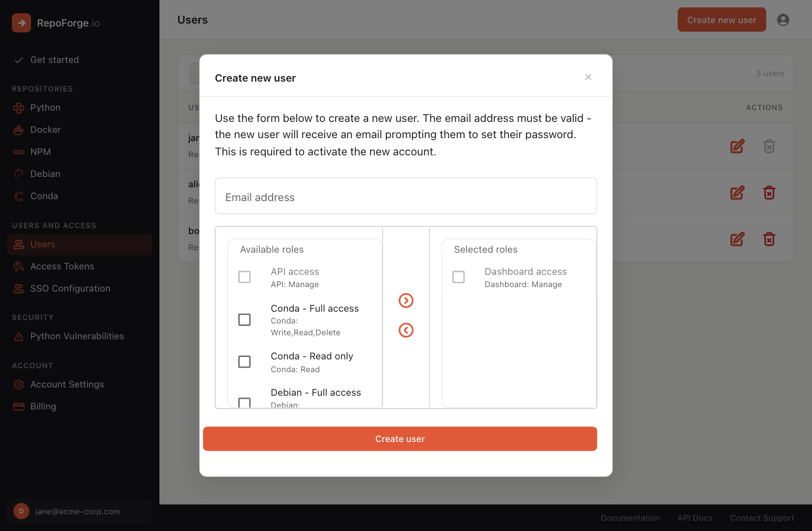Open the Python repositories icon
This screenshot has width=812, height=531.
click(19, 108)
